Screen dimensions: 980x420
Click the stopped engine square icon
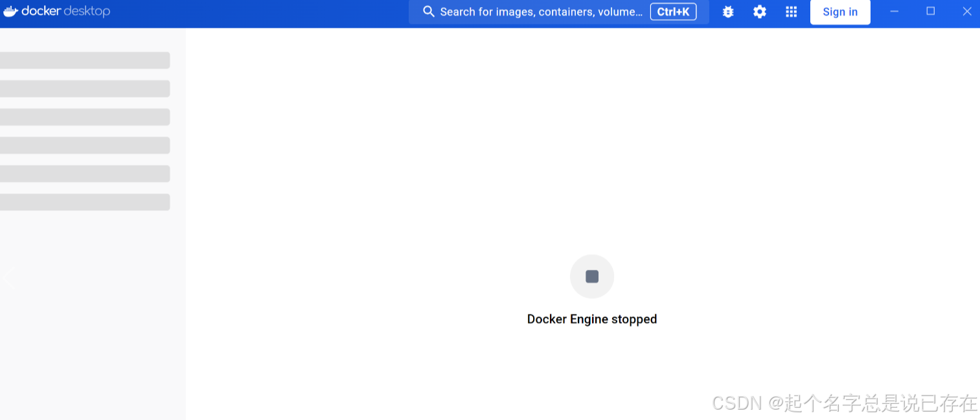click(592, 276)
